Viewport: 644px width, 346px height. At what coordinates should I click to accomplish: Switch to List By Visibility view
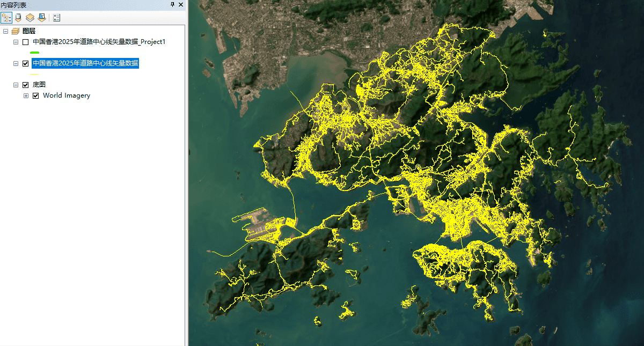pos(30,18)
